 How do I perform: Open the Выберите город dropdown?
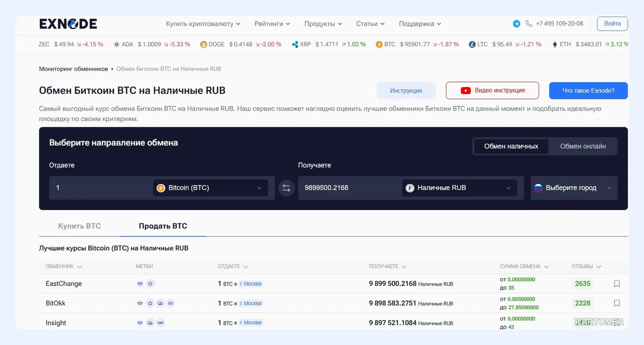coord(574,188)
